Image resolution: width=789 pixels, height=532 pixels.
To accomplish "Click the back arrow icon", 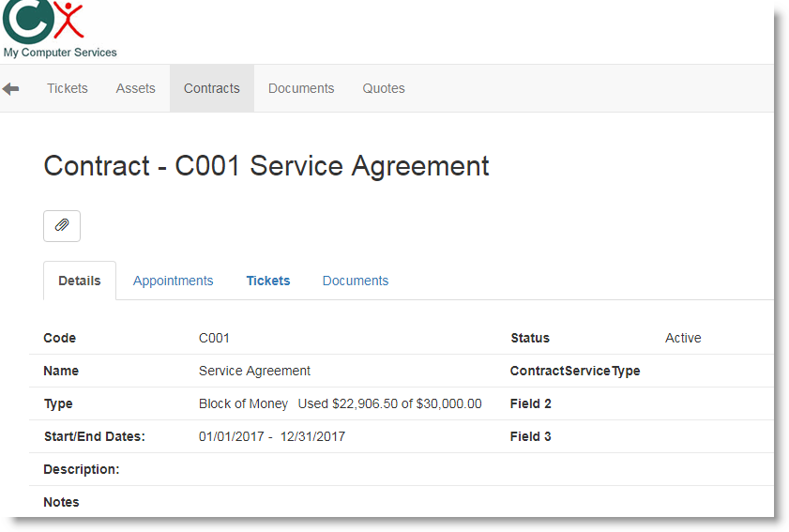I will click(x=11, y=88).
